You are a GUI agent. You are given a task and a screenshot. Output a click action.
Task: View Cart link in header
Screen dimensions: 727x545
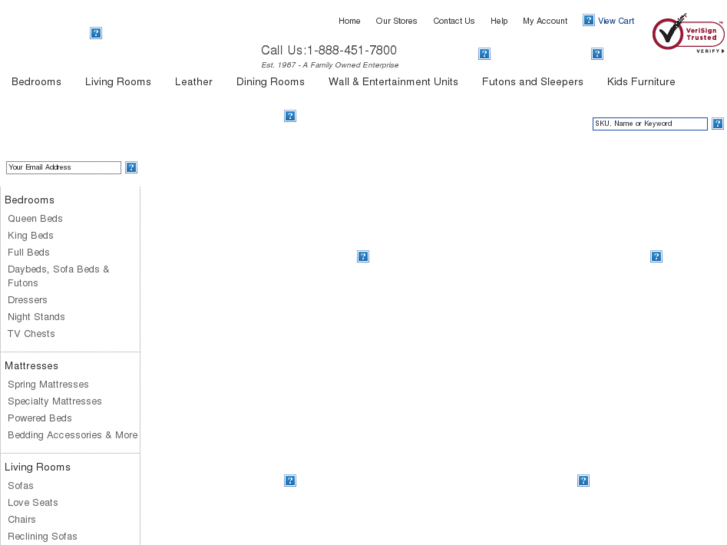point(616,21)
